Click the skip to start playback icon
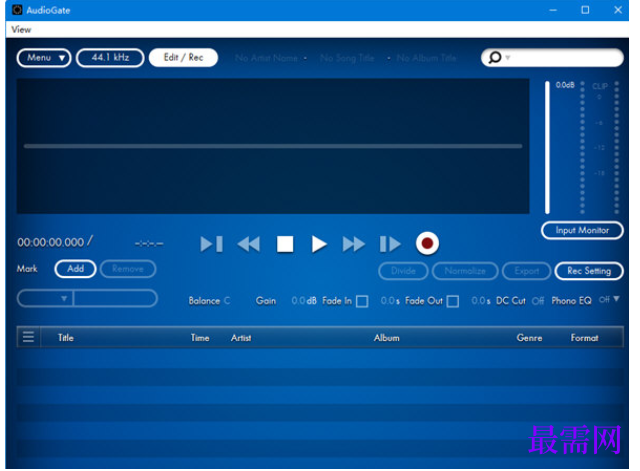This screenshot has height=471, width=640. [211, 244]
